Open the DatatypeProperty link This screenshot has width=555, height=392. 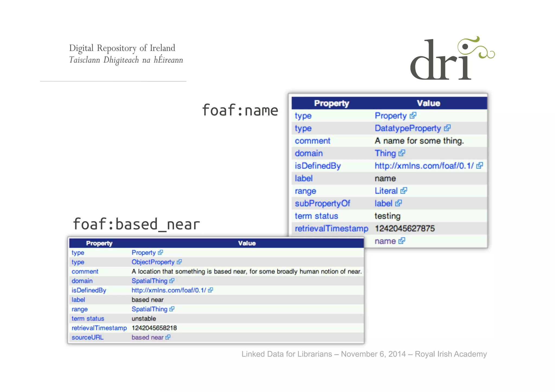408,128
